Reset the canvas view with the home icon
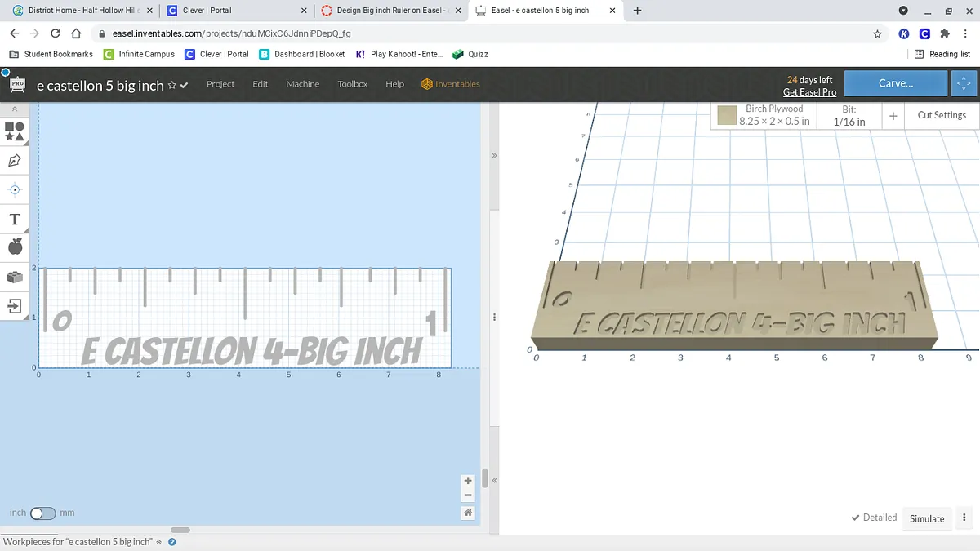Viewport: 980px width, 551px height. pos(468,513)
